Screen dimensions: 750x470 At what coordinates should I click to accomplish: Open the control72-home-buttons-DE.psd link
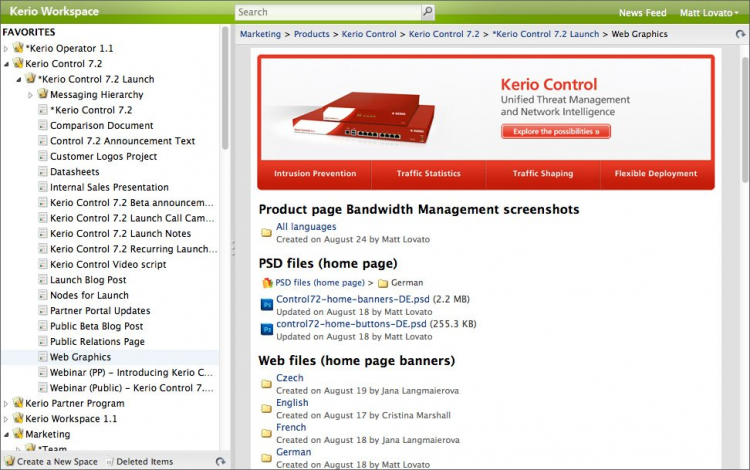click(350, 325)
